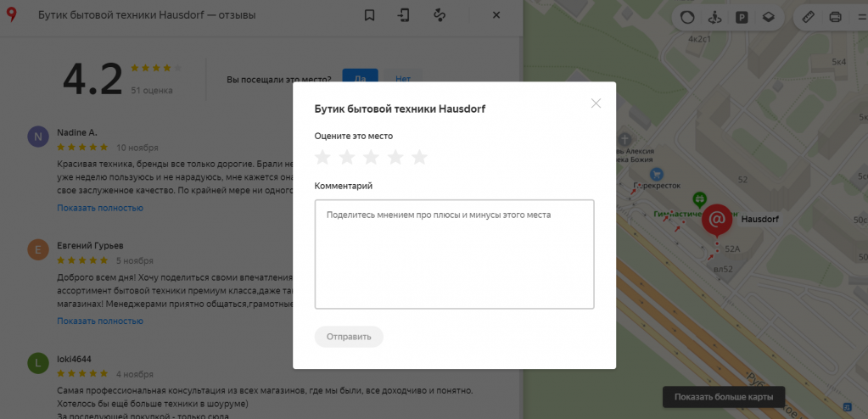Close the rating dialog
Screen dimensions: 868x419
coord(596,103)
